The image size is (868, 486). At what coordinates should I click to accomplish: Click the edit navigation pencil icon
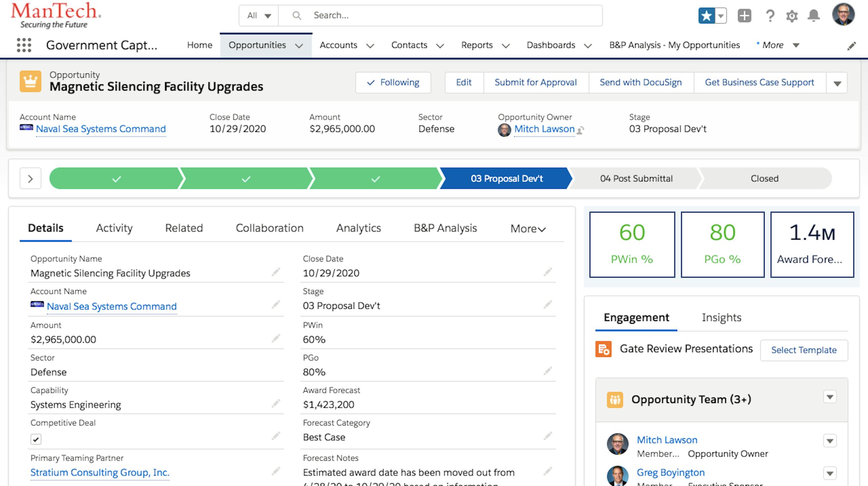point(851,46)
